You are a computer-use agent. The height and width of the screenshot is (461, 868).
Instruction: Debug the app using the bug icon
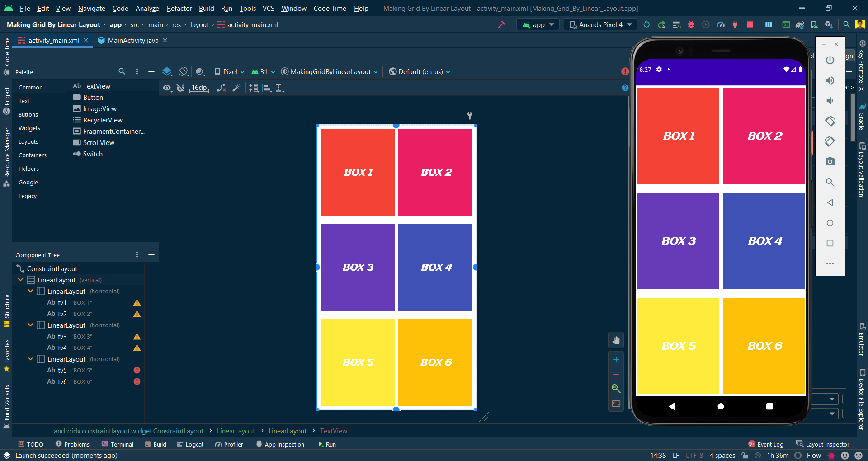[691, 24]
